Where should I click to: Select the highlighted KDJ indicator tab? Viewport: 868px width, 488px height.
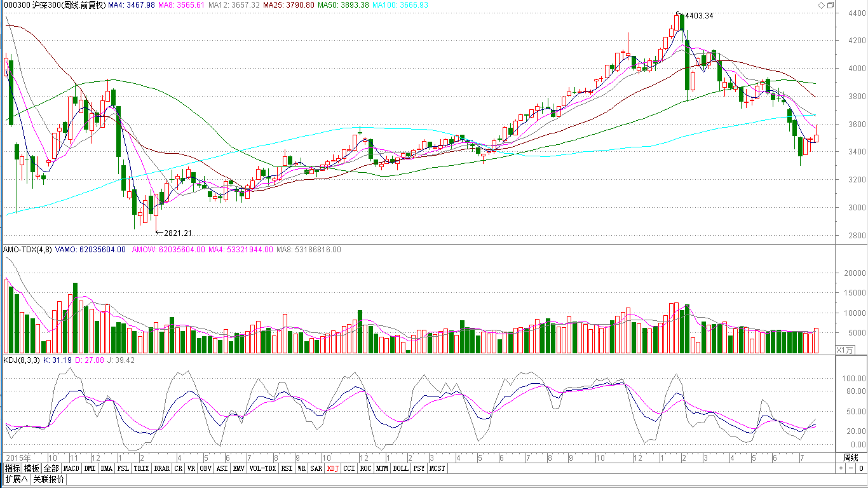333,468
